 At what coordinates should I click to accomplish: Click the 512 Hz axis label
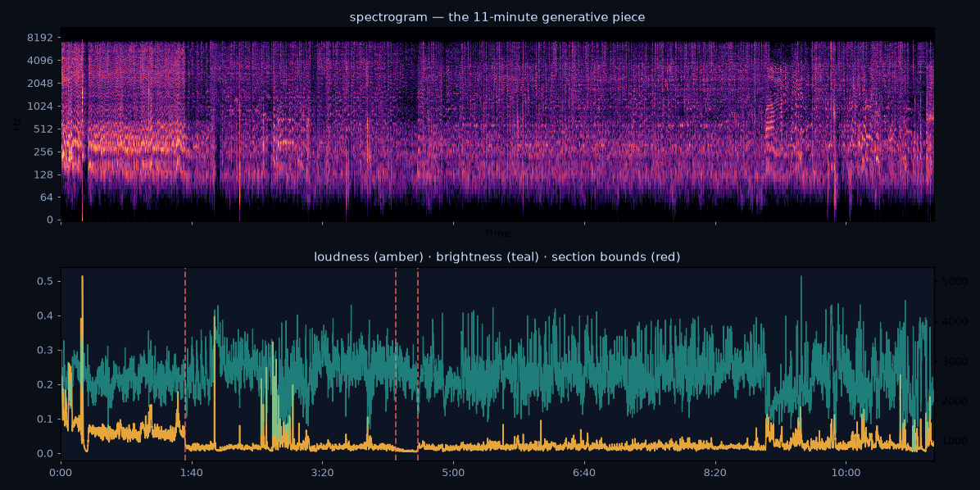pyautogui.click(x=44, y=129)
